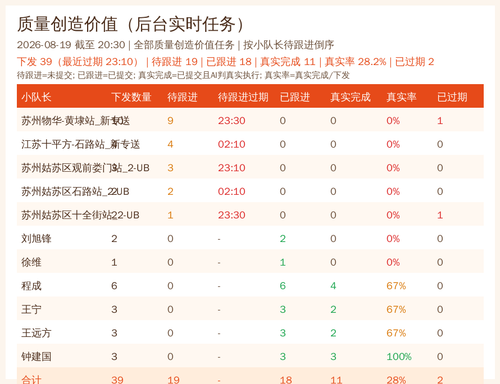Viewport: 500px width, 384px height.
Task: Click total 下发数量 39 in 合计 row
Action: [117, 380]
